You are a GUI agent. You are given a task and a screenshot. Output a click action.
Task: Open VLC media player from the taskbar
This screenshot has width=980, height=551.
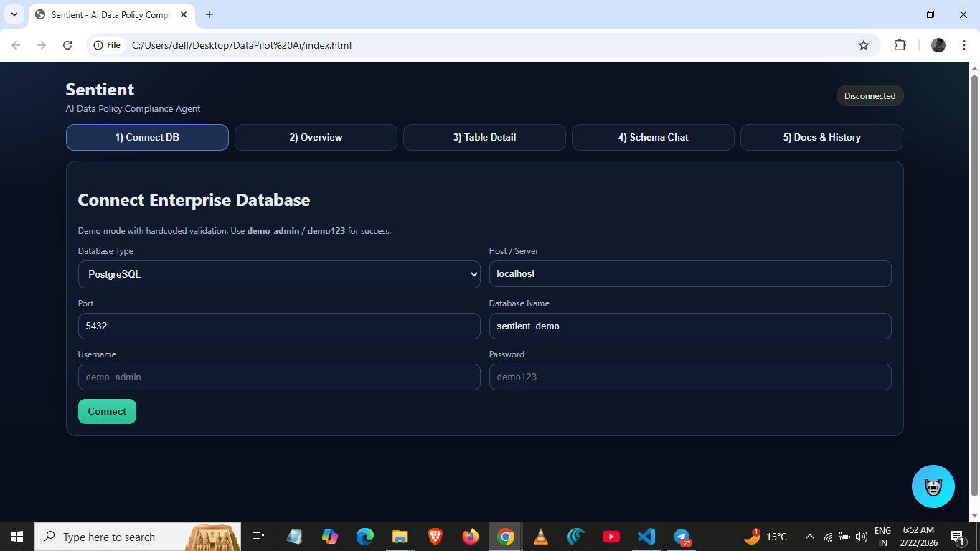pyautogui.click(x=541, y=537)
